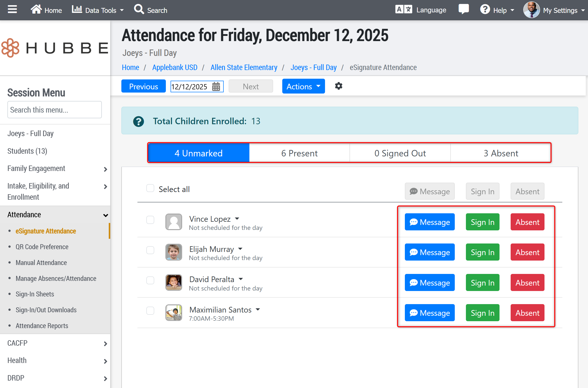Open attendance settings gear icon

click(338, 86)
